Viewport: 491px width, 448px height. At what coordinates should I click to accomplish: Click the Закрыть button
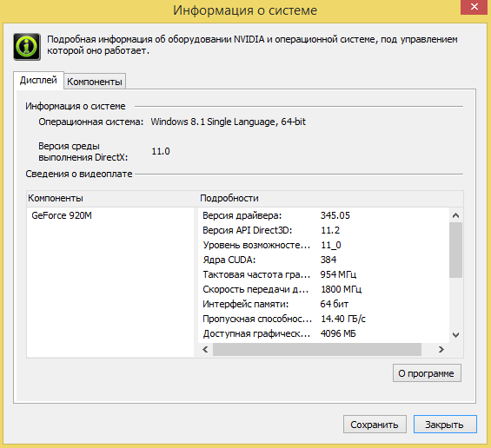(445, 425)
